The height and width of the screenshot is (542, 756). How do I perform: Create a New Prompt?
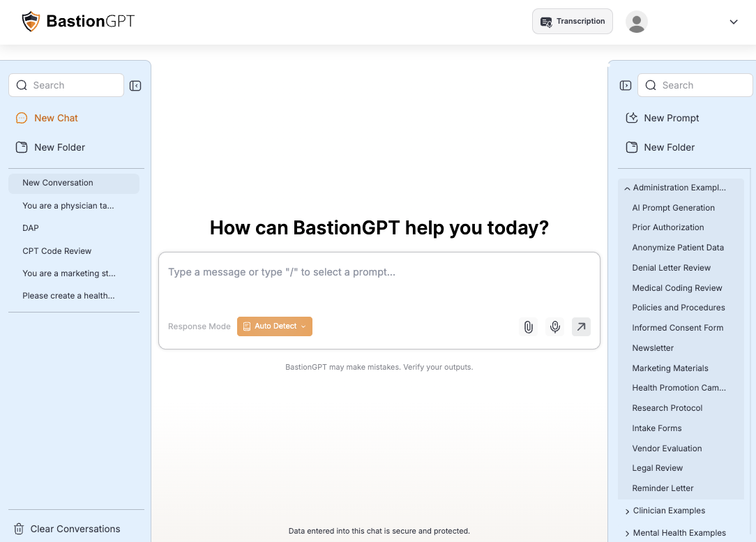pyautogui.click(x=662, y=118)
